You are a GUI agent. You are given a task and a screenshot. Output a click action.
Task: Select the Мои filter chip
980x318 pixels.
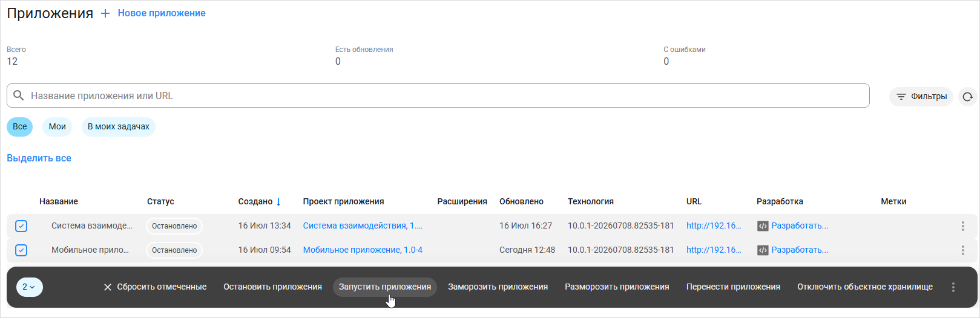(58, 126)
